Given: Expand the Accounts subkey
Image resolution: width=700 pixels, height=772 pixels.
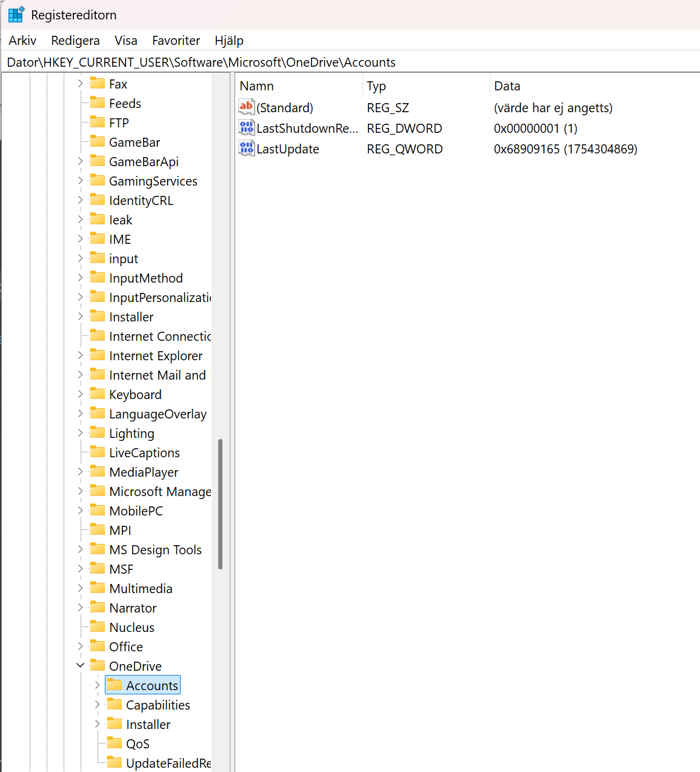Looking at the screenshot, I should [x=97, y=685].
